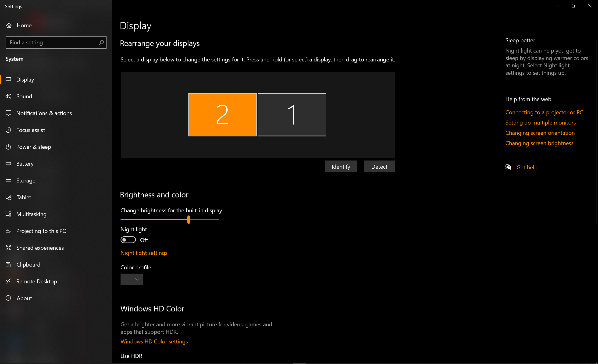Minimize the Settings window

point(557,6)
